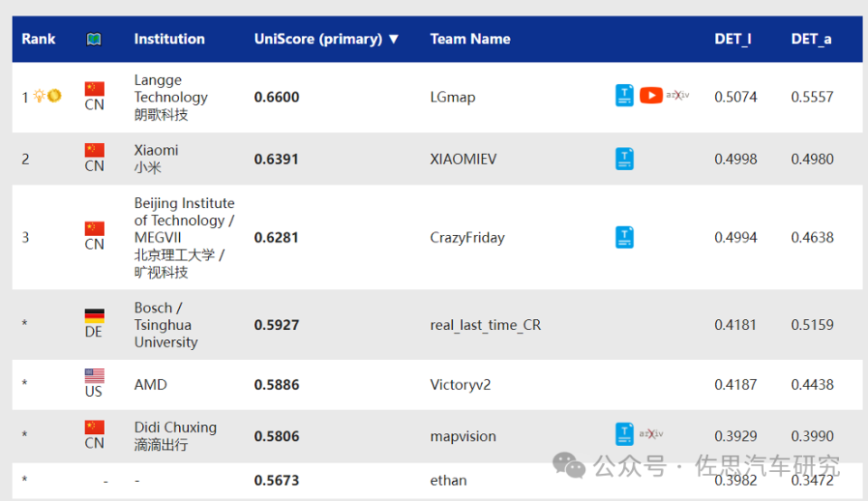Click DET_a value 0.4638

(812, 238)
